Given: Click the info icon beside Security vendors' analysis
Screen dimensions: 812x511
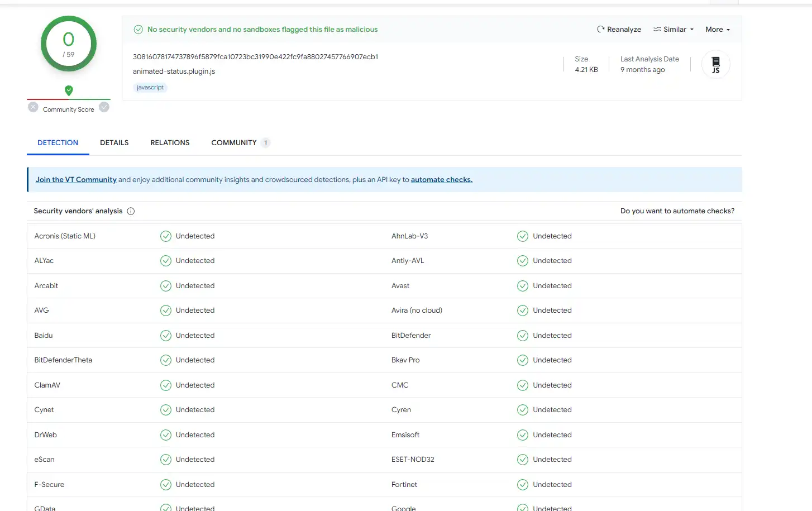Looking at the screenshot, I should (x=131, y=211).
